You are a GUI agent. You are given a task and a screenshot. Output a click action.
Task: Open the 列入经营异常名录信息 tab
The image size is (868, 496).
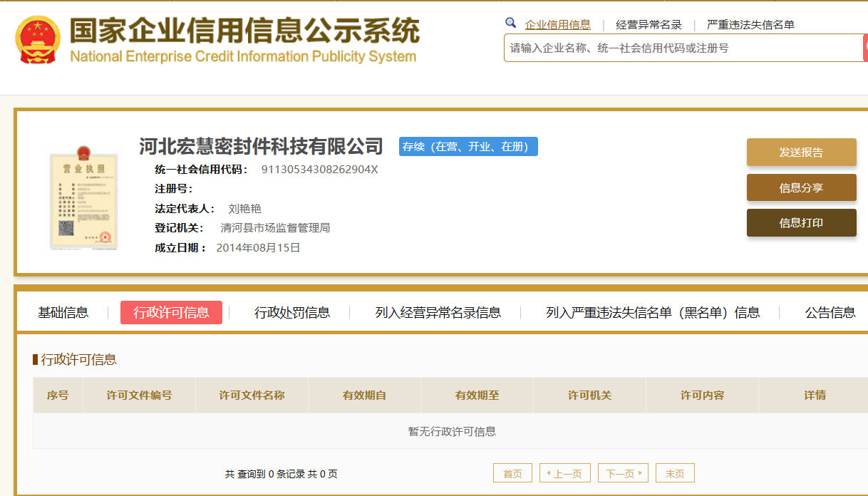pyautogui.click(x=438, y=312)
